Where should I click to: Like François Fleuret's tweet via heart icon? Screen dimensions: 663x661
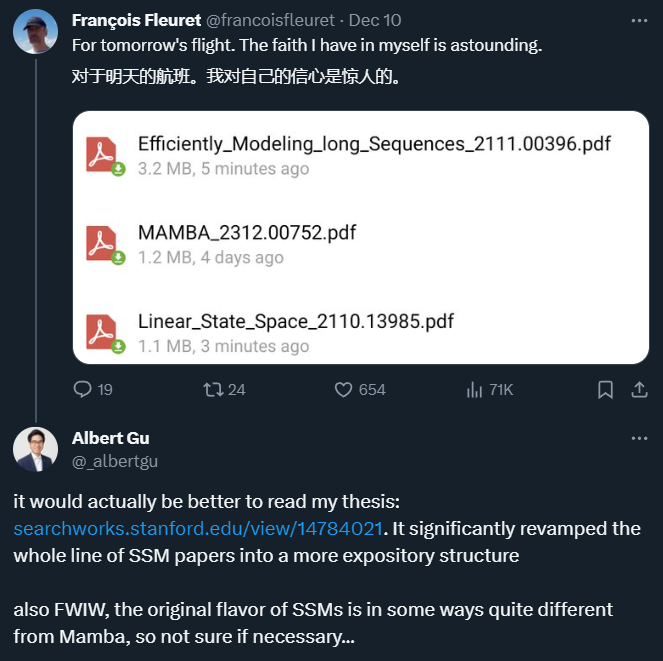click(344, 390)
